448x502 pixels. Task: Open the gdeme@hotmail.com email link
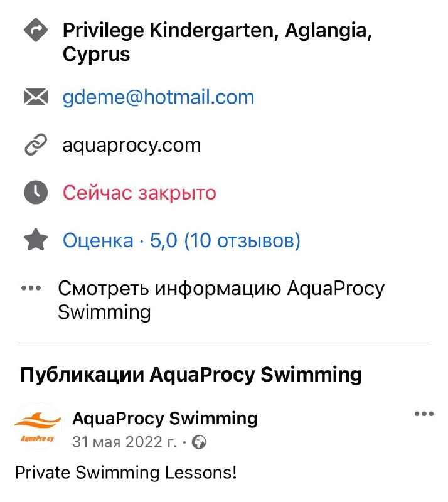point(158,97)
